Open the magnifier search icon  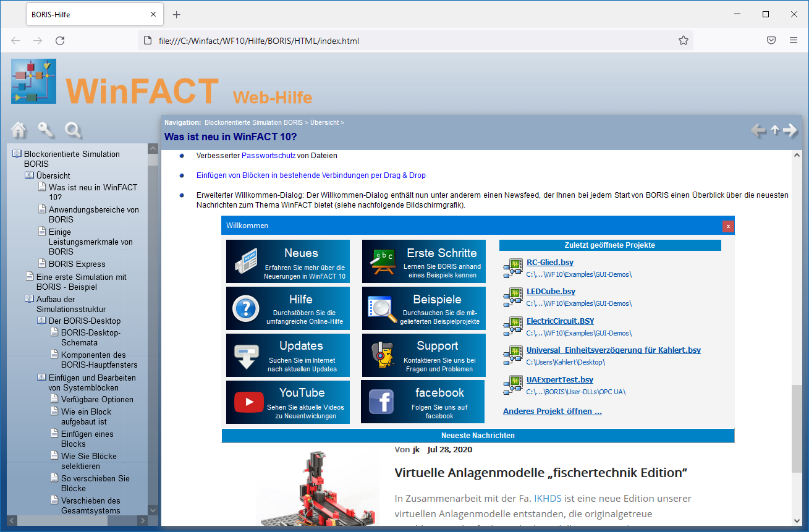tap(74, 130)
